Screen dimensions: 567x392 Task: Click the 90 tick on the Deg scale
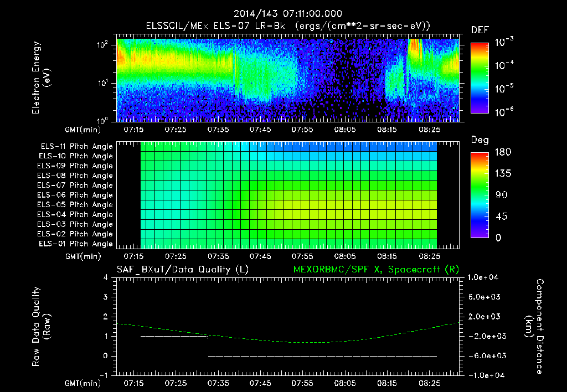502,195
